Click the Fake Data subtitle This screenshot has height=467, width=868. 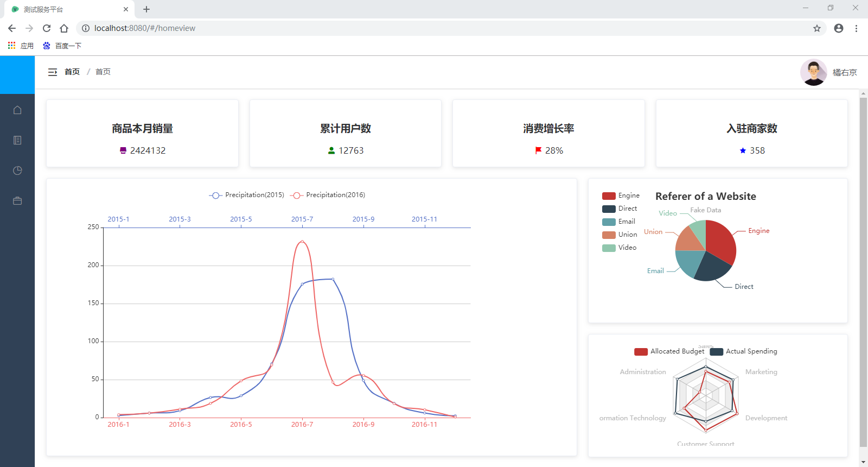pos(706,210)
